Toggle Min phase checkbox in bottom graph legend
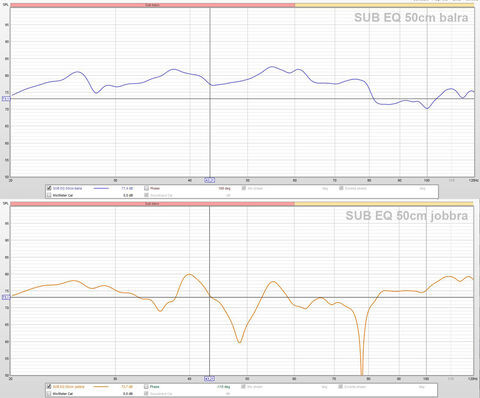The image size is (480, 398). (x=244, y=387)
